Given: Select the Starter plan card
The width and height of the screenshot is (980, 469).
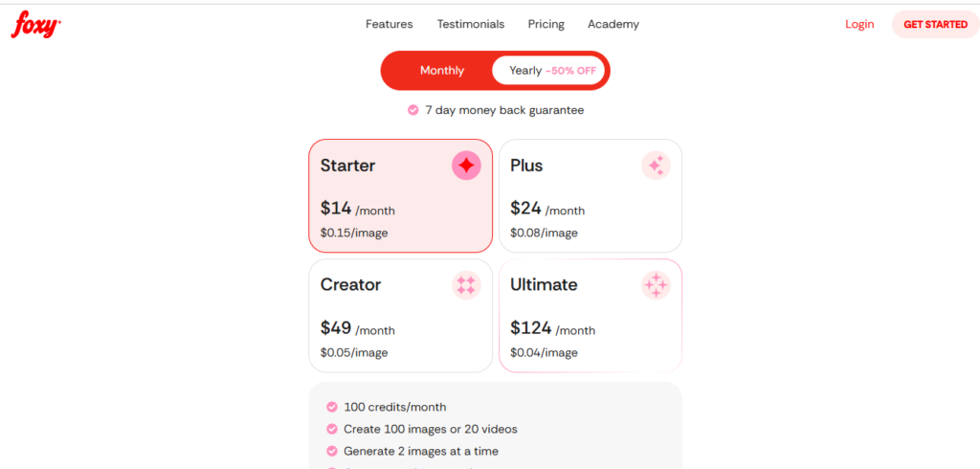Looking at the screenshot, I should click(400, 196).
